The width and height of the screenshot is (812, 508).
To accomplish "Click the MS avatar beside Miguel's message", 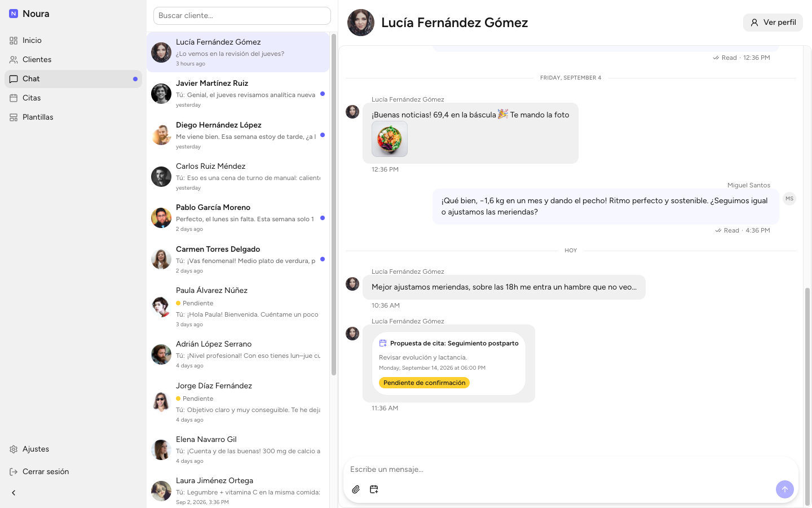I will [x=789, y=199].
